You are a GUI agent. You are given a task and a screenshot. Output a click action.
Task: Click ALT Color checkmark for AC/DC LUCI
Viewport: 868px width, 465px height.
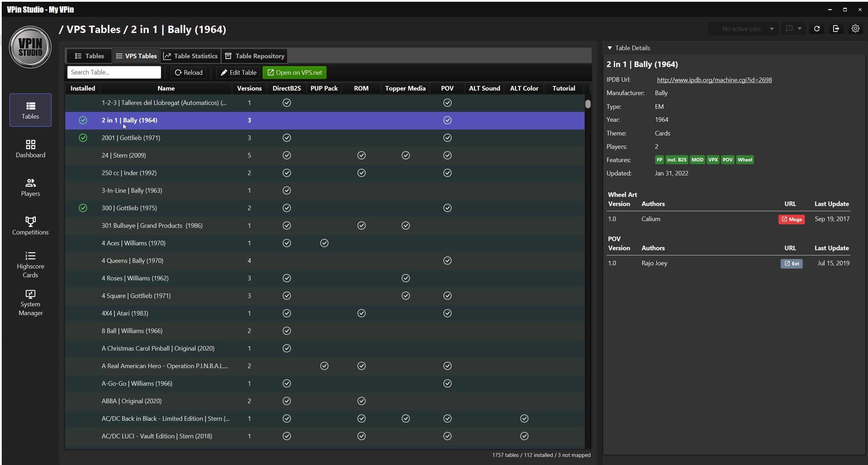[524, 436]
